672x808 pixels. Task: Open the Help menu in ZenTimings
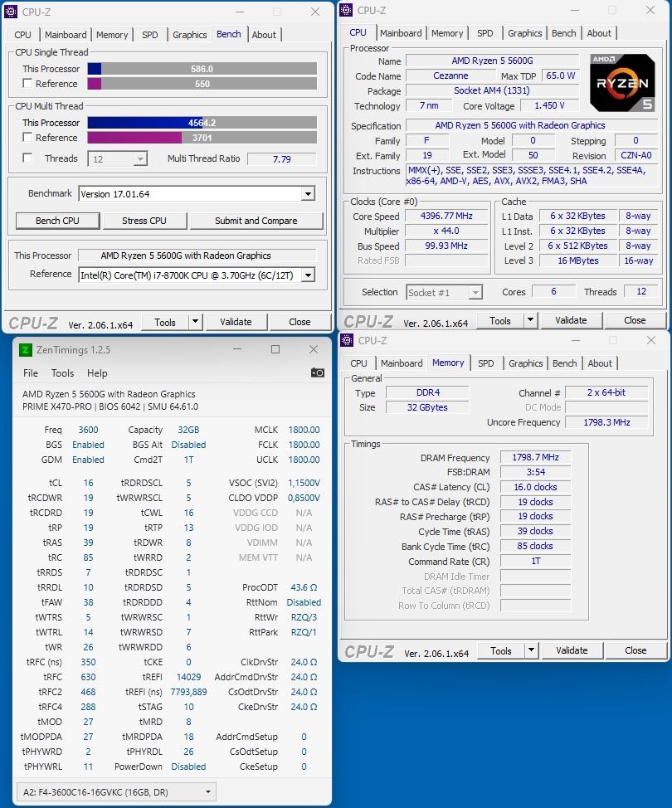(x=97, y=373)
